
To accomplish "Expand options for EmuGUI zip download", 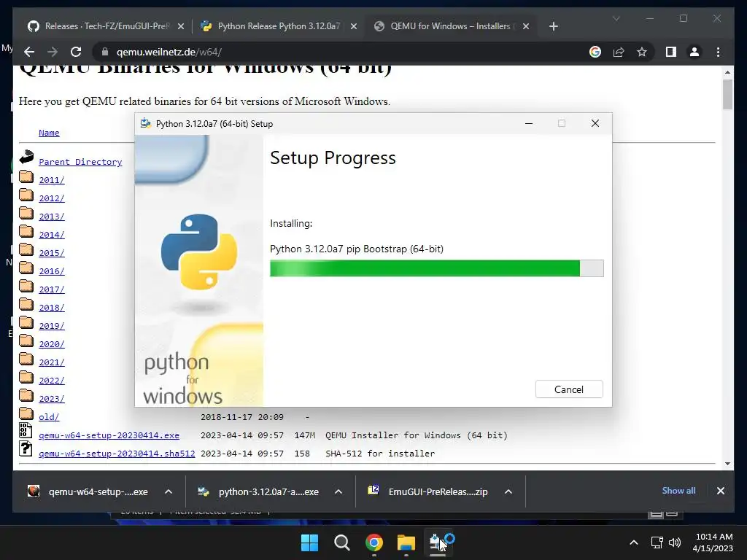I will 508,491.
